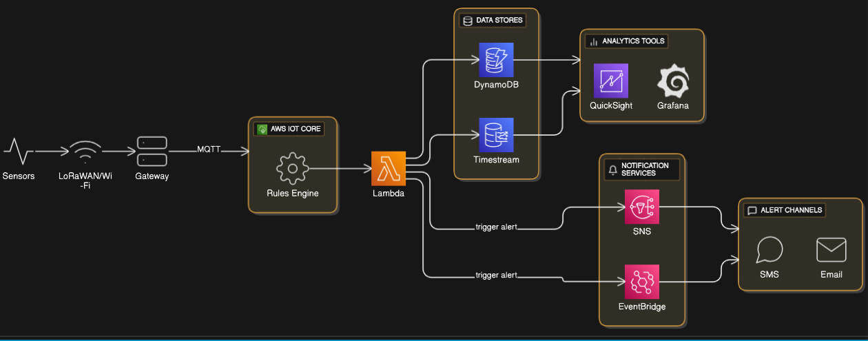Select the Grafana swirl icon

coord(672,81)
